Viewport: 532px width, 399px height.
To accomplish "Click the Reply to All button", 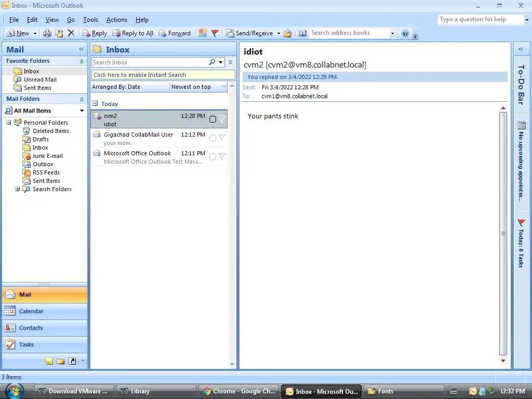I will tap(133, 33).
